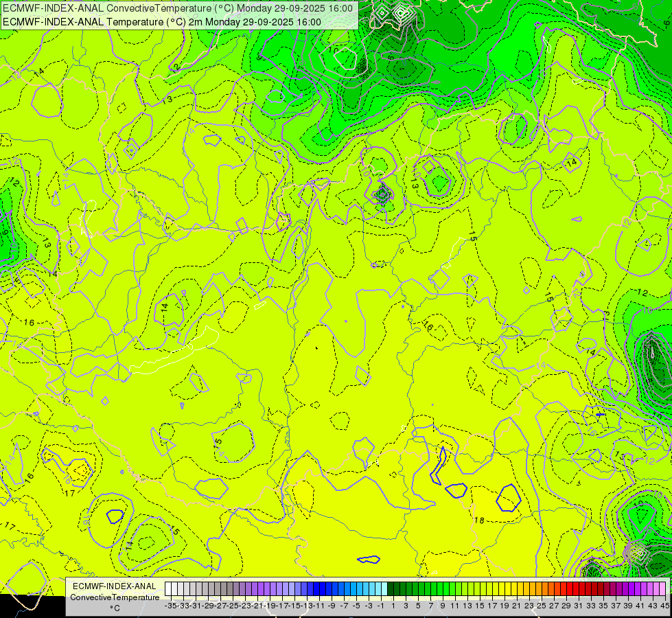Click the legend's ConvectiveTemperature label
Viewport: 672px width, 618px height.
coord(115,597)
